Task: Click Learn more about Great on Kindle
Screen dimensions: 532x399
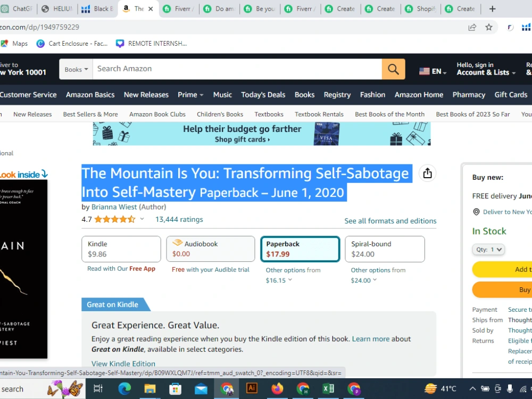Action: pos(370,339)
